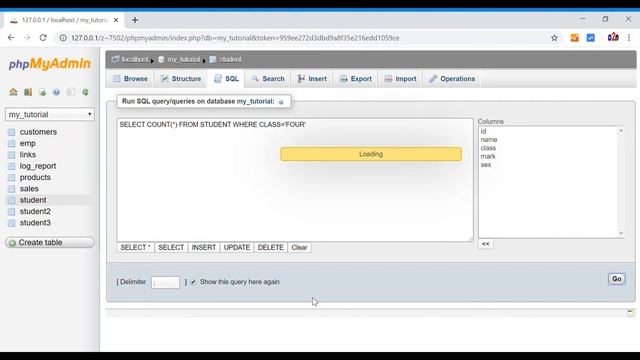Click the blue browser extension icon
640x360 pixels.
coord(591,38)
